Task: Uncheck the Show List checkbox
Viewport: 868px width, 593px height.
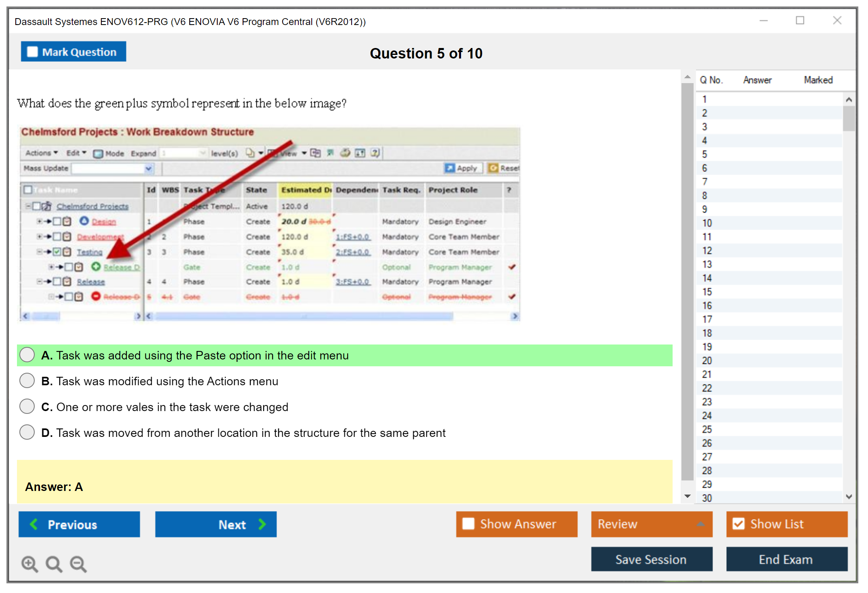Action: tap(738, 524)
